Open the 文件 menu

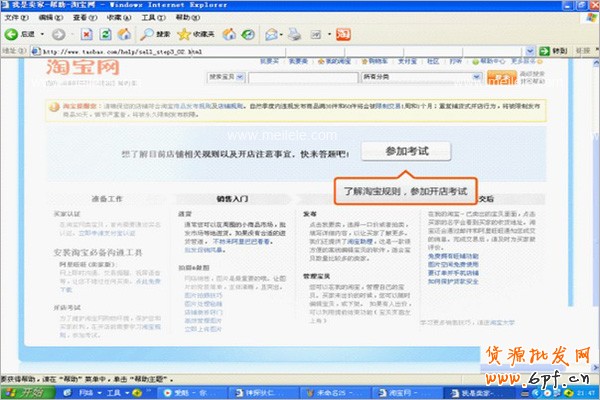(x=16, y=18)
